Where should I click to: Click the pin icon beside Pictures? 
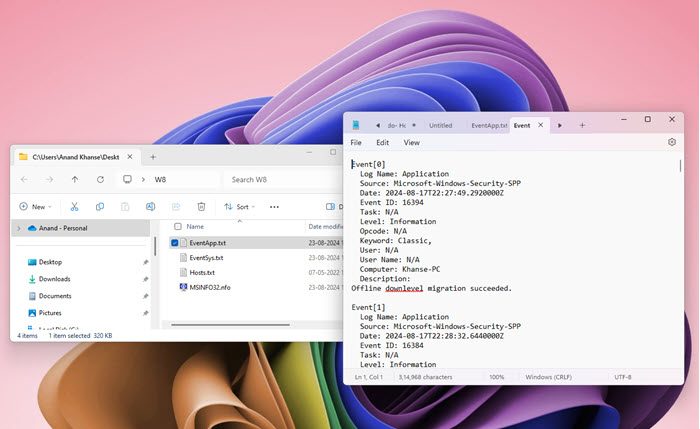click(x=146, y=313)
